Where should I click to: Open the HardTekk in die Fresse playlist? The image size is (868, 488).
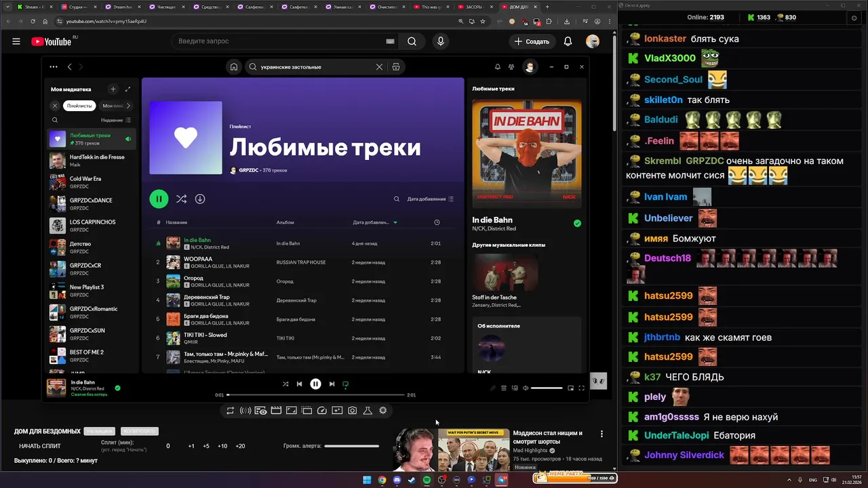[x=92, y=161]
